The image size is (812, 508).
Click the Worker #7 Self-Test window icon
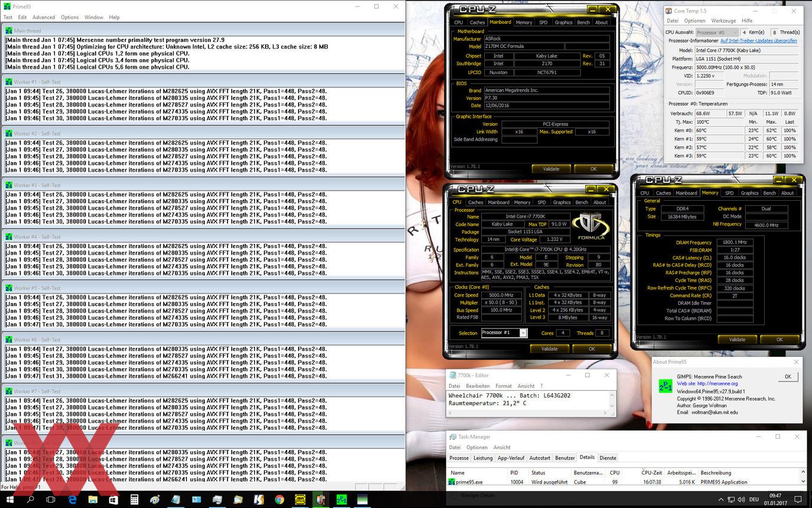pos(9,391)
